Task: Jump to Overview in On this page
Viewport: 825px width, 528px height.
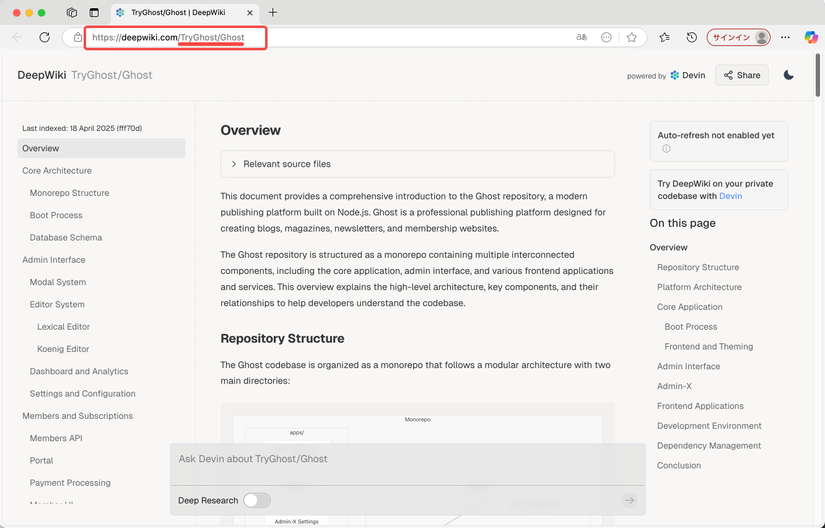Action: [x=668, y=248]
